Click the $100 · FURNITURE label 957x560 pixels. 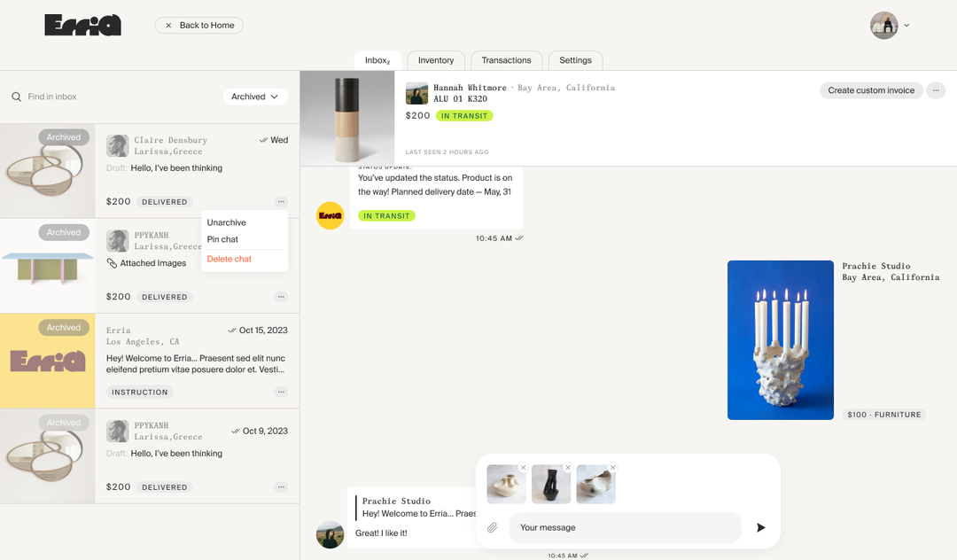pos(884,415)
